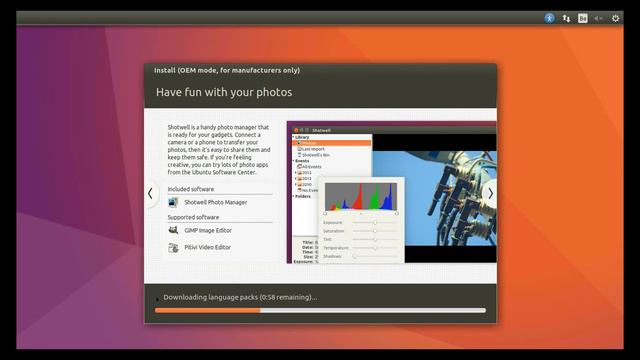Go to the previous slideshow page
Viewport: 640px width, 360px height.
150,193
